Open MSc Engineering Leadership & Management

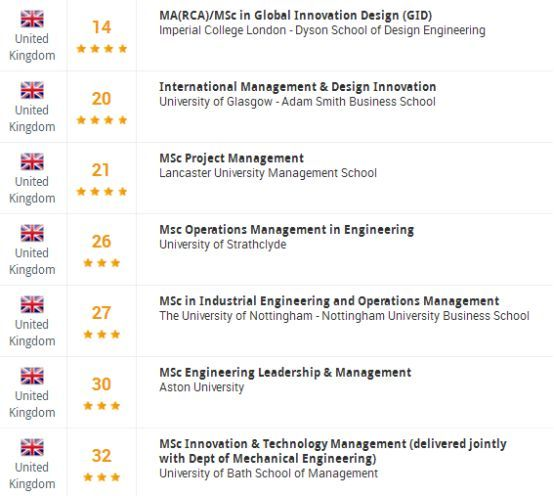[x=285, y=372]
